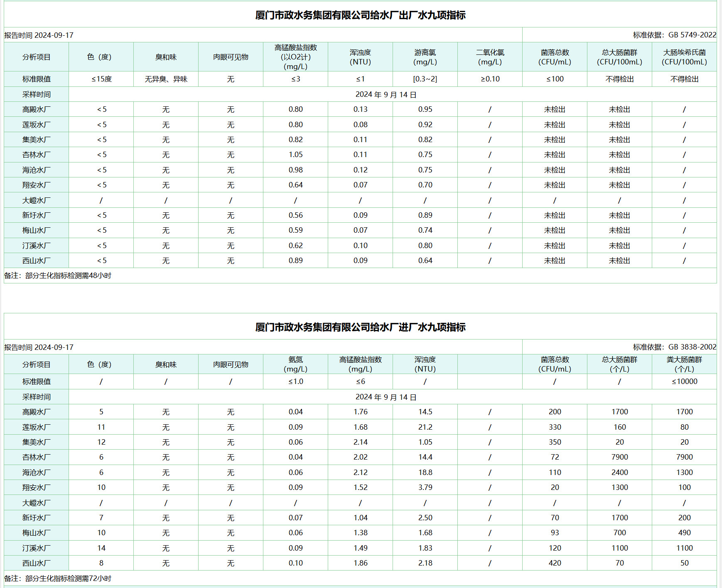Click turbidity value '14.5'

click(x=425, y=412)
